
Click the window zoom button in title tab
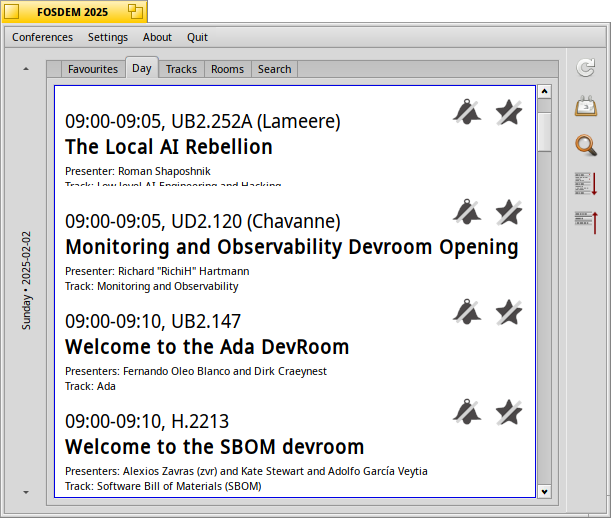[x=135, y=12]
